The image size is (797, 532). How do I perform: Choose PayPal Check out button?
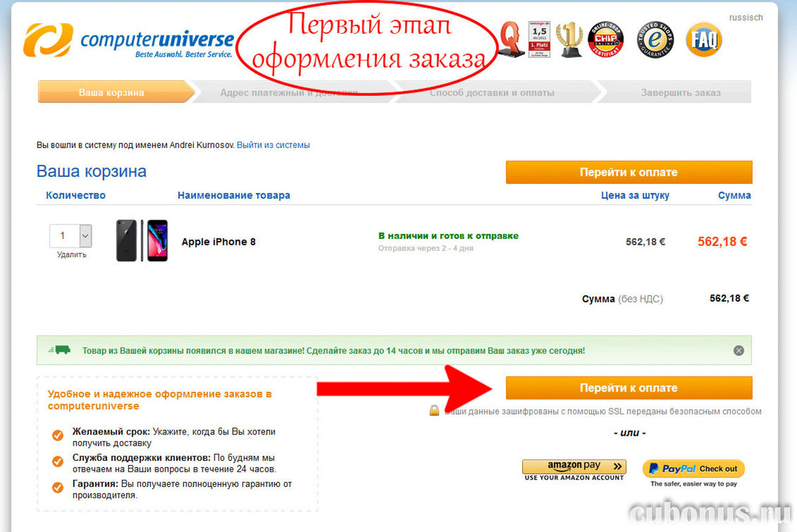tap(693, 468)
